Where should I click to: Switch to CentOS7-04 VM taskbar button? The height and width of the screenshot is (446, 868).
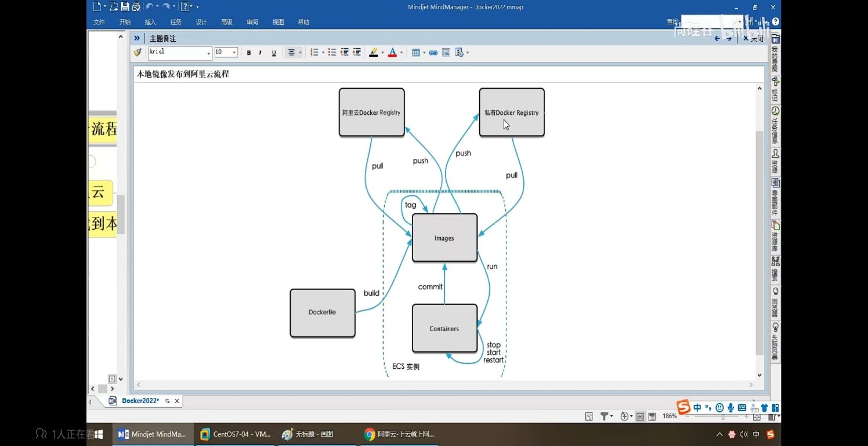click(x=236, y=434)
